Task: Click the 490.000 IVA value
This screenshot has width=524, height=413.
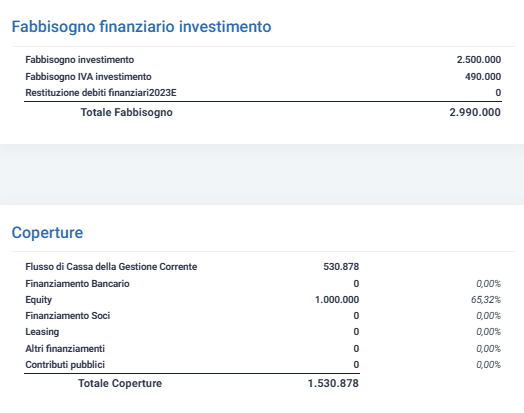Action: point(483,77)
